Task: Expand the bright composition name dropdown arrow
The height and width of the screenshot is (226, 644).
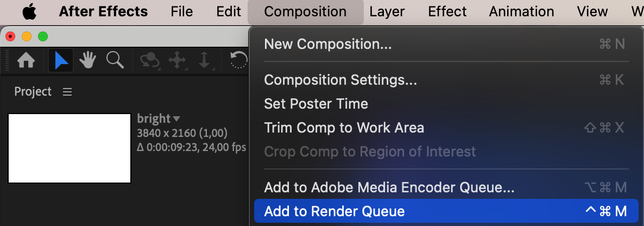Action: 176,119
